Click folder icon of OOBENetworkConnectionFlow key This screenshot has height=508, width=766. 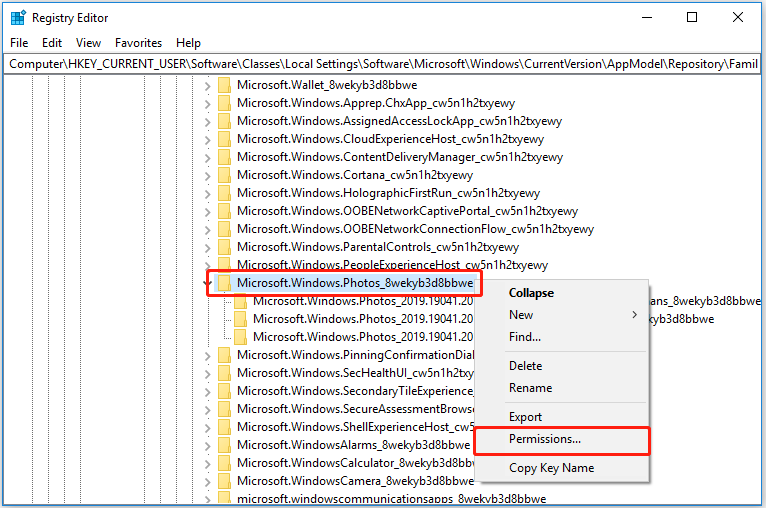pos(224,229)
